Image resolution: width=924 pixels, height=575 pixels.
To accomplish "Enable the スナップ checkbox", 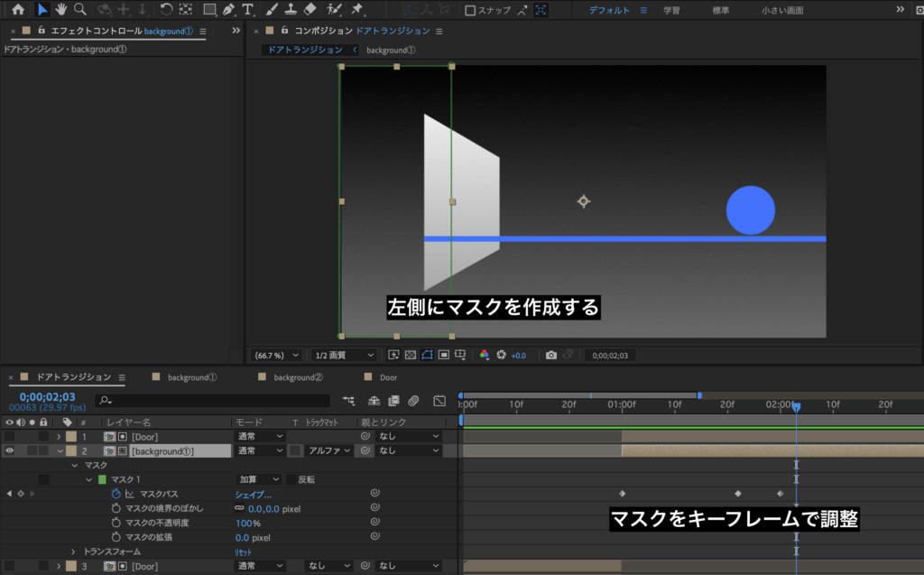I will pos(470,11).
